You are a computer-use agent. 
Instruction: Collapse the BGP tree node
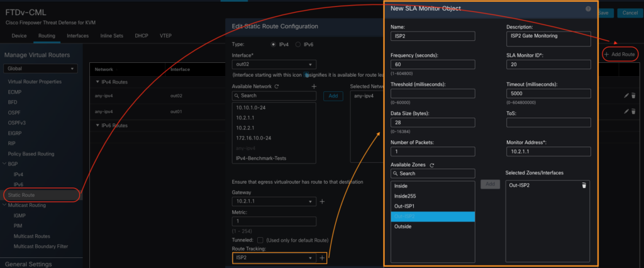[x=4, y=164]
